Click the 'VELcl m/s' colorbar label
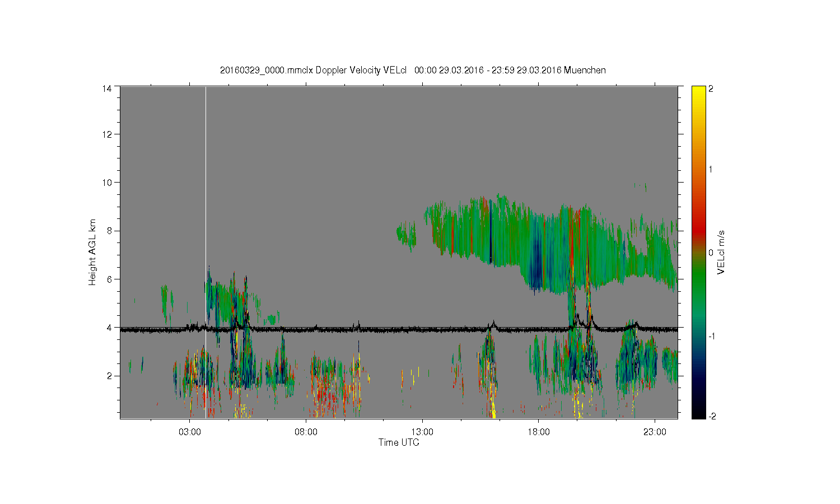840x504 pixels. click(721, 253)
